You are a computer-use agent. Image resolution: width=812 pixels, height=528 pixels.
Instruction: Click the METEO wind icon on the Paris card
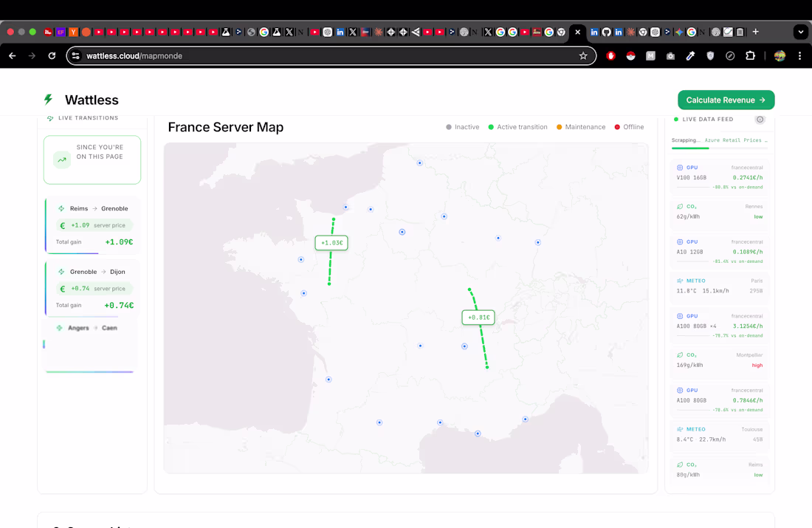tap(680, 281)
